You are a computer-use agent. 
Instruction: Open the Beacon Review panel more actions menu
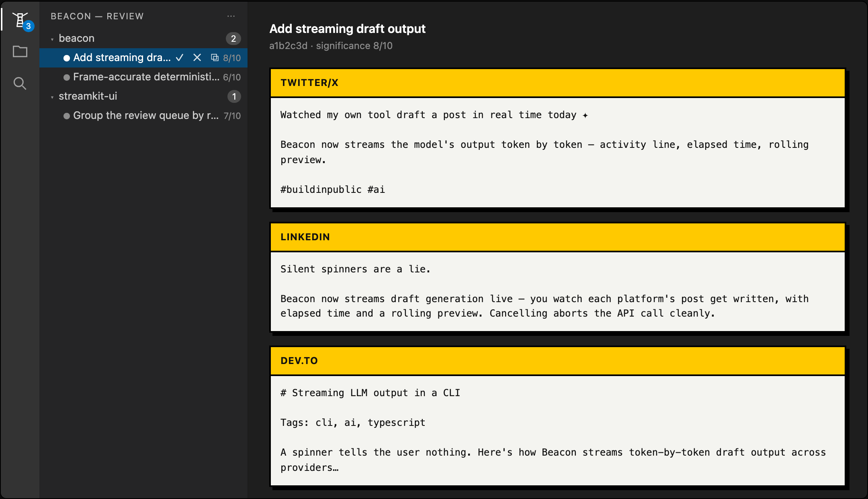(x=231, y=16)
